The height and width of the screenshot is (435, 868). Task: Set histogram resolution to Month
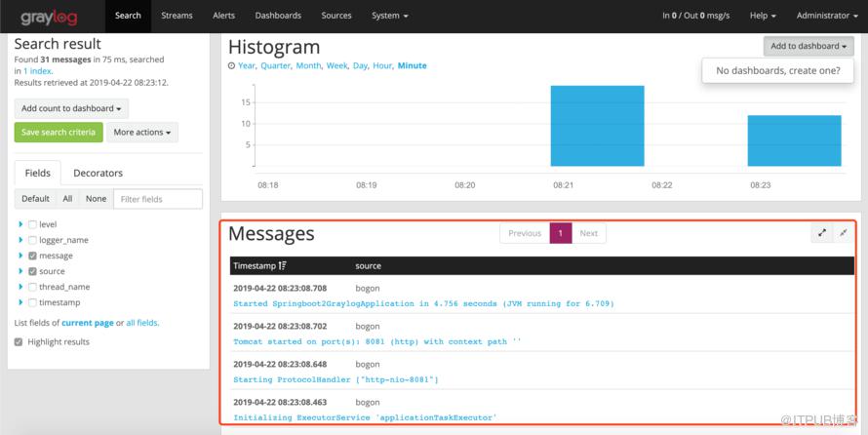click(308, 65)
